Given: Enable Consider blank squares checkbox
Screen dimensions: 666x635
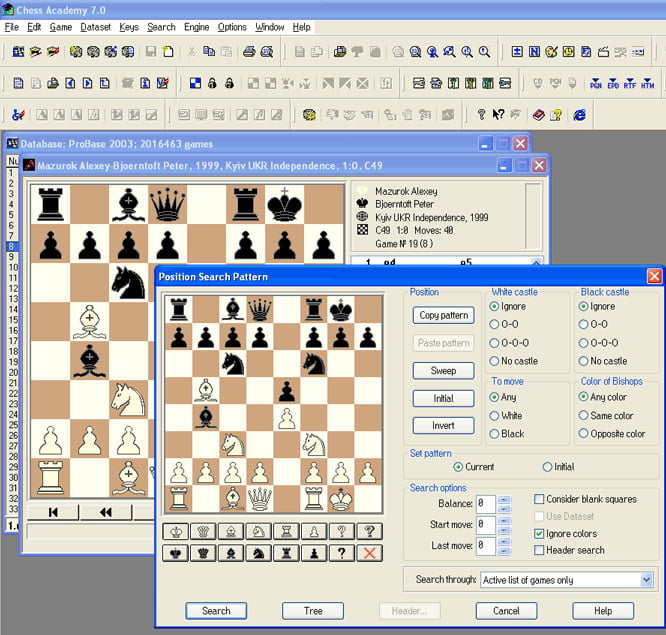Looking at the screenshot, I should (x=539, y=499).
